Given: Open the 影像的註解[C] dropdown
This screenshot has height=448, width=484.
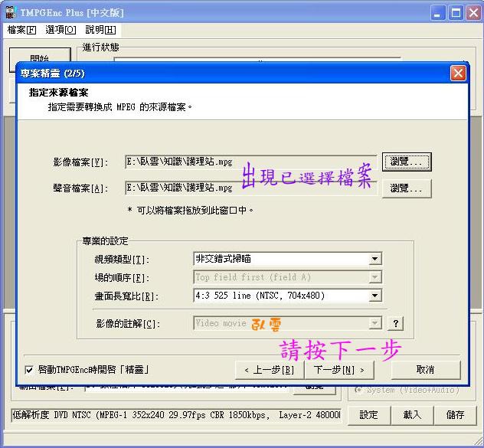Looking at the screenshot, I should (x=375, y=323).
